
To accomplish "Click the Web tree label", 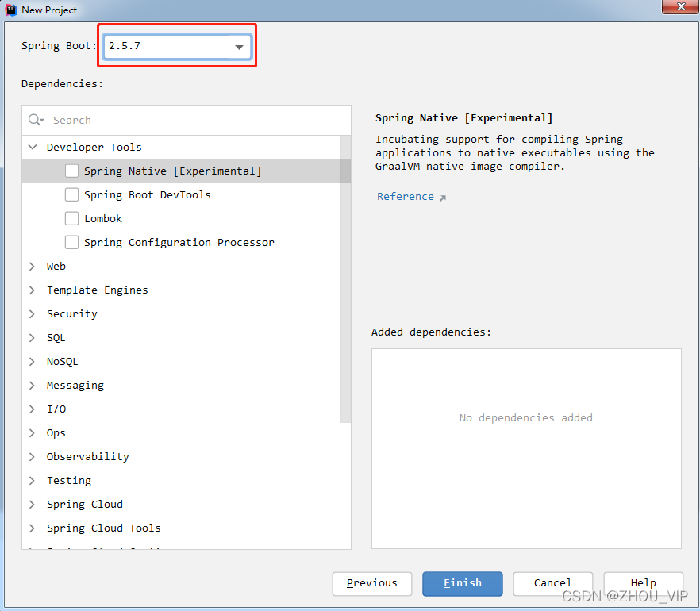I will [56, 266].
